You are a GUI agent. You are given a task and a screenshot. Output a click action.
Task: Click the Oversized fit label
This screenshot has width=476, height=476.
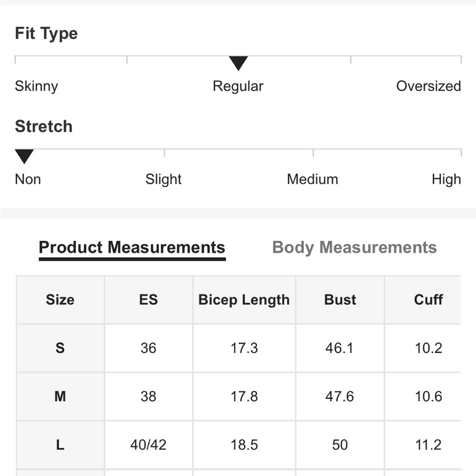[x=429, y=86]
